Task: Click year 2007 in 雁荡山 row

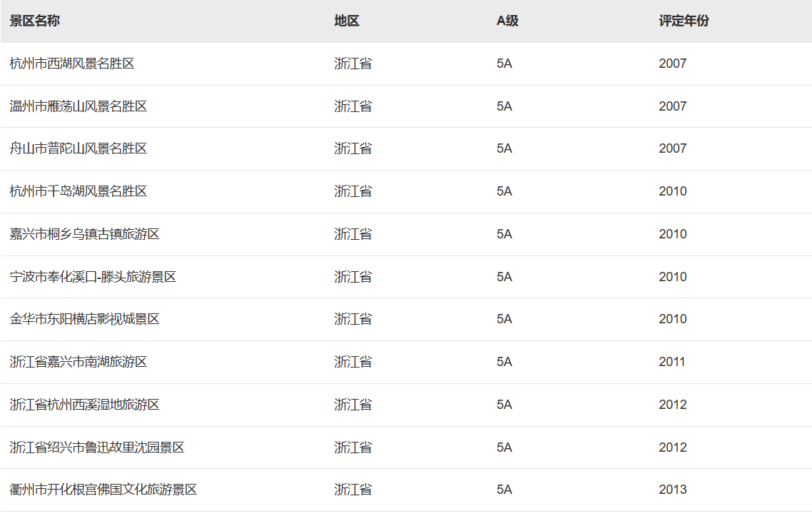Action: (673, 106)
